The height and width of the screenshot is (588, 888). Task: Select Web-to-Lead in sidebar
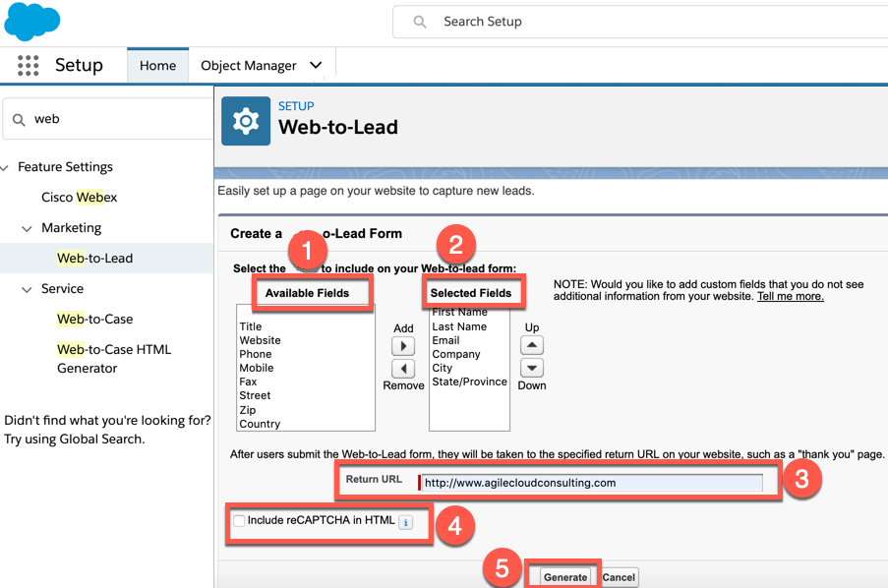coord(95,259)
